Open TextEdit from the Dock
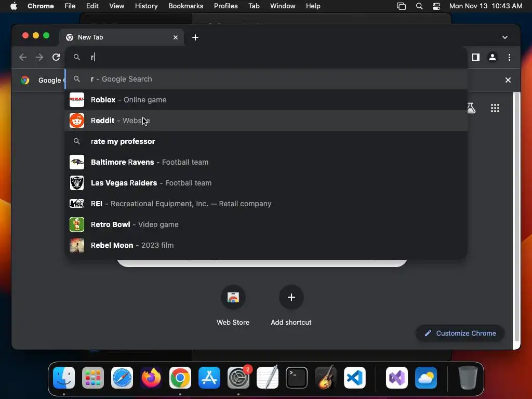 click(268, 378)
